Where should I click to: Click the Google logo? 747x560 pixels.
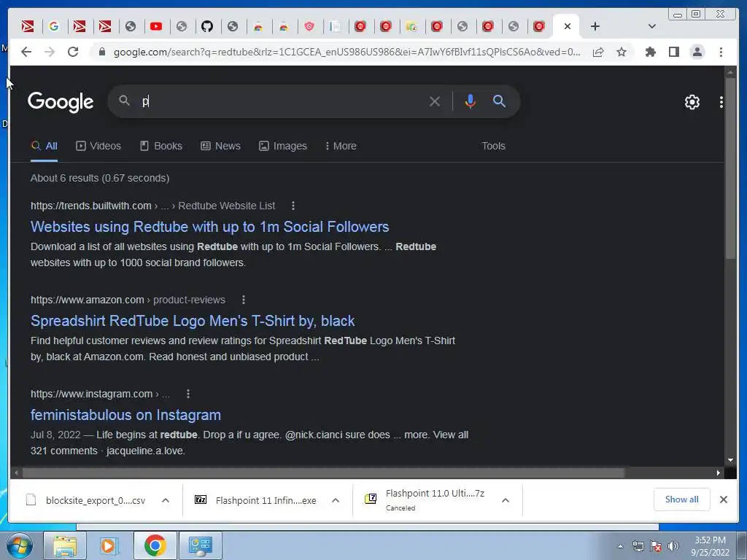pyautogui.click(x=61, y=101)
